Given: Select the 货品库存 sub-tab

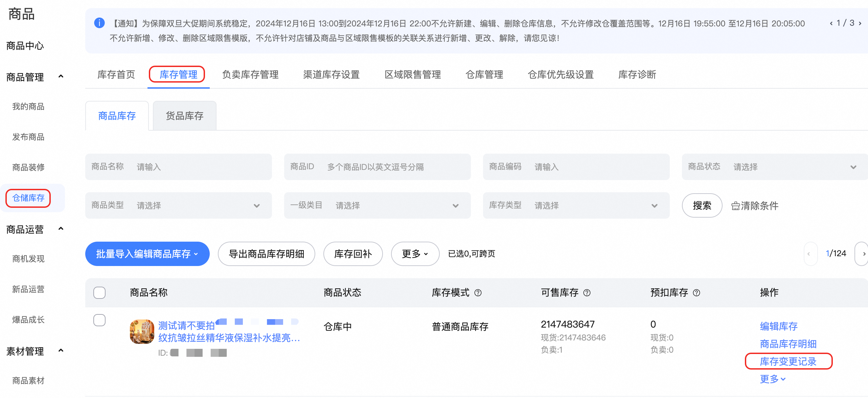Looking at the screenshot, I should coord(185,116).
